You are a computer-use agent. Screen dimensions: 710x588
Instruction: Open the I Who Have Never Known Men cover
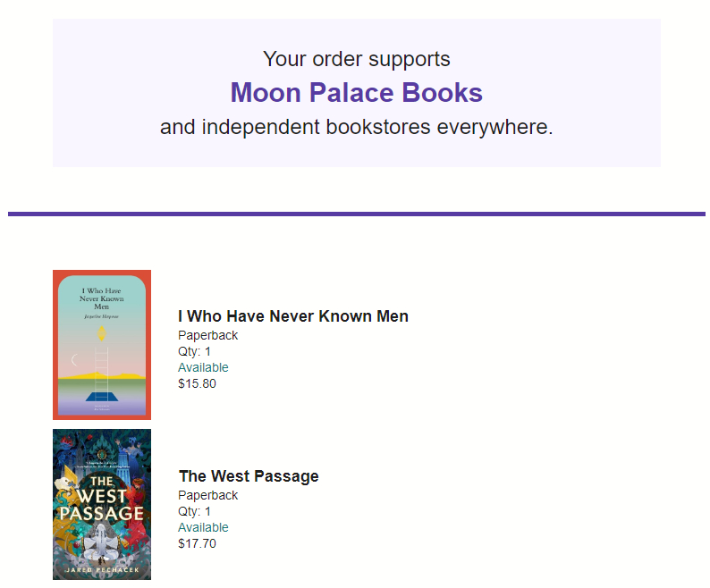coord(102,344)
